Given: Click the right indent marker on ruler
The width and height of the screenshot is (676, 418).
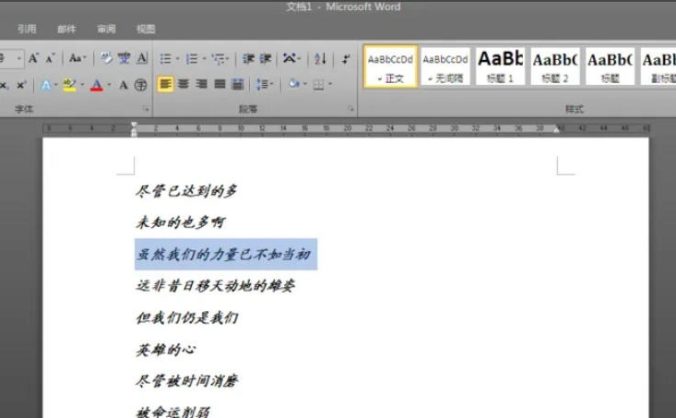Looking at the screenshot, I should tap(557, 130).
